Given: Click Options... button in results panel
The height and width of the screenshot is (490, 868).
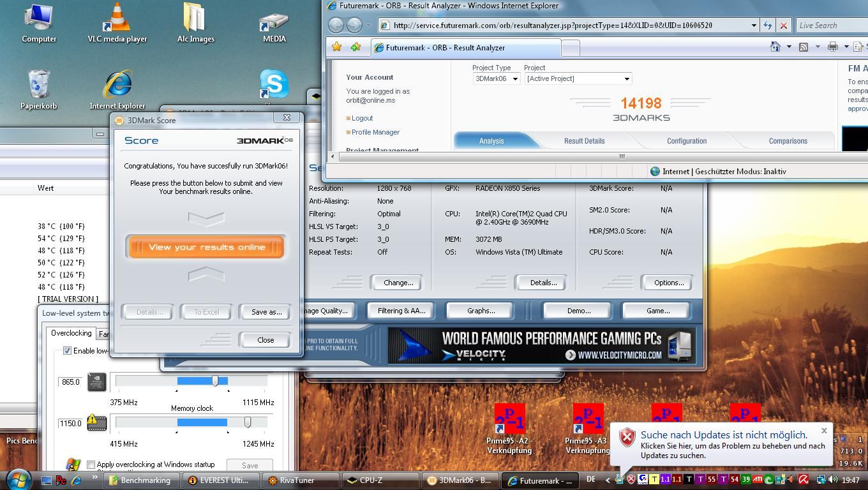Looking at the screenshot, I should pos(668,283).
